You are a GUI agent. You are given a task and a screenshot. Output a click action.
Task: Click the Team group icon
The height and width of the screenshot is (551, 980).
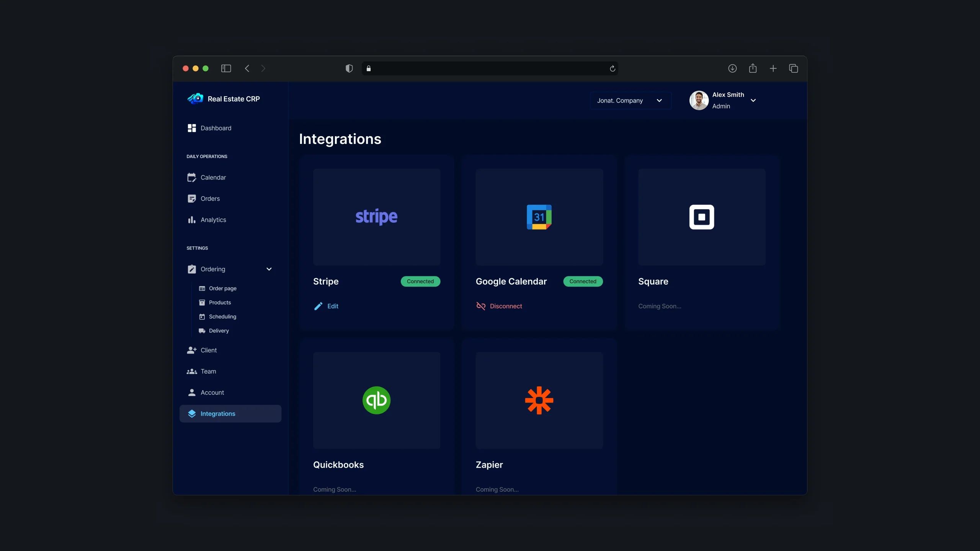(x=192, y=372)
